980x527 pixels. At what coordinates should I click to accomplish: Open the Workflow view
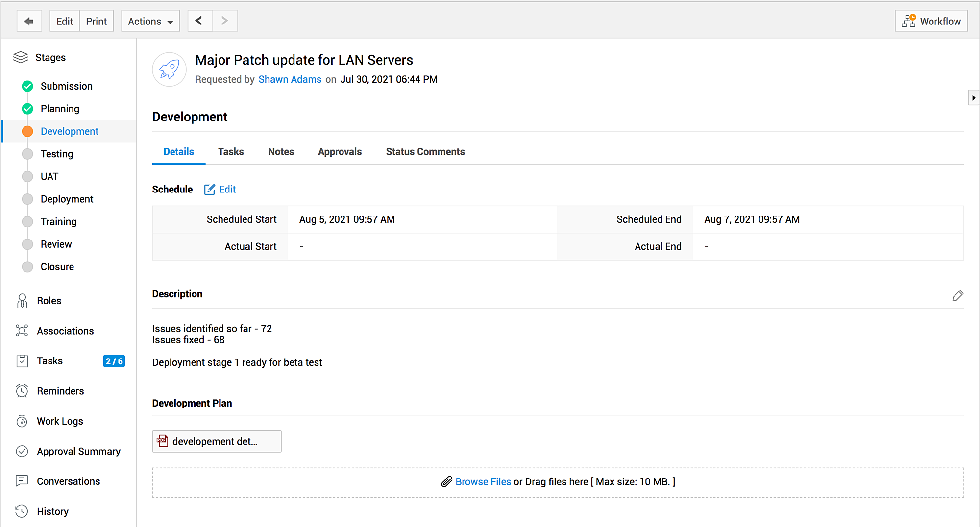(x=931, y=21)
